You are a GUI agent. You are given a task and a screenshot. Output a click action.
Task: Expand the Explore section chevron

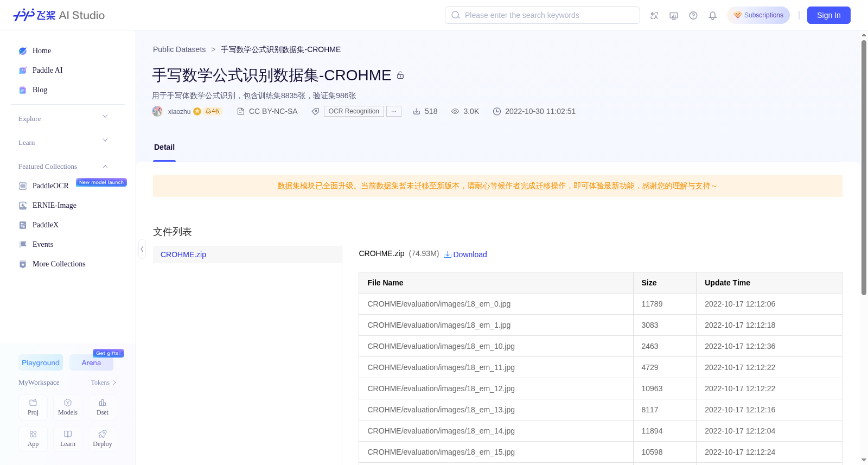coord(105,117)
